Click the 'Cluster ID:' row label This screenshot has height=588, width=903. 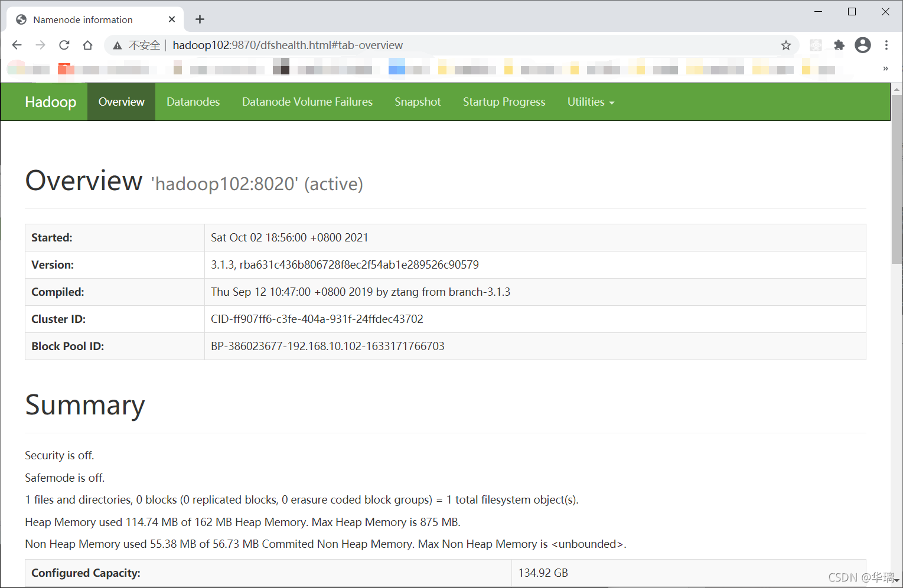pos(58,319)
